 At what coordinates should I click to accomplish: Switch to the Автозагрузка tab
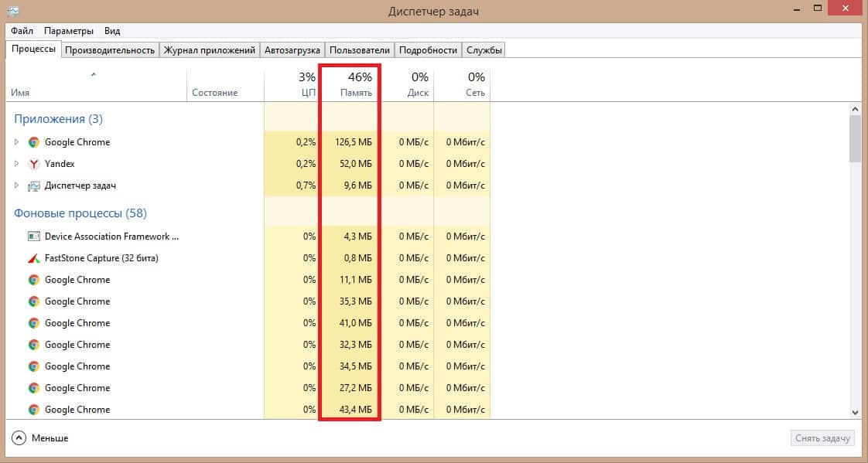[x=292, y=50]
